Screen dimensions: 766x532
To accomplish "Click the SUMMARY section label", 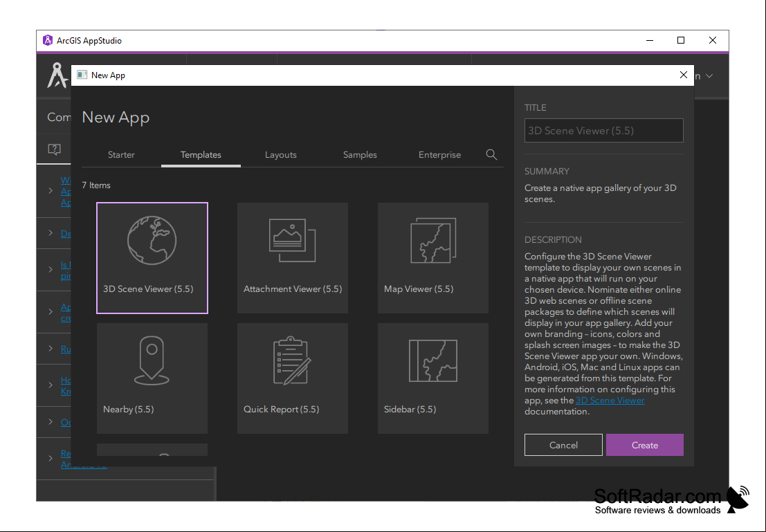I will coord(547,172).
